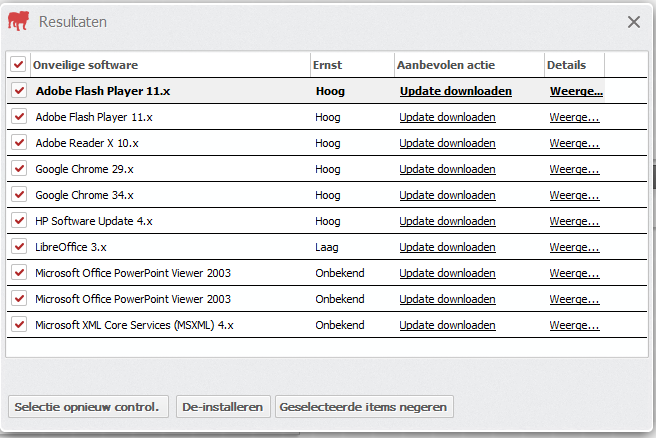Click the Onbekend severity of MSXML row

[x=340, y=325]
